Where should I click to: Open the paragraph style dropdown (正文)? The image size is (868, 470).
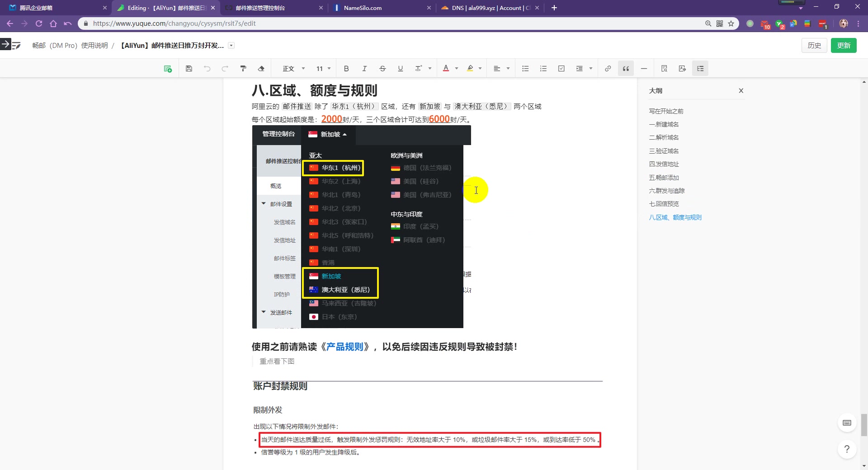point(294,69)
